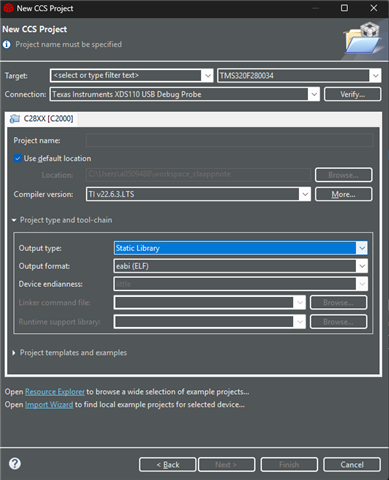Open the TMS320F280034 device dropdown

(376, 76)
